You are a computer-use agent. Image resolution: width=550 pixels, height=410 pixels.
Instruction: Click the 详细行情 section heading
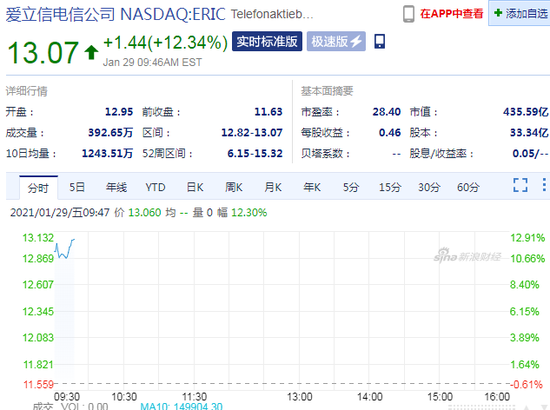tap(26, 91)
